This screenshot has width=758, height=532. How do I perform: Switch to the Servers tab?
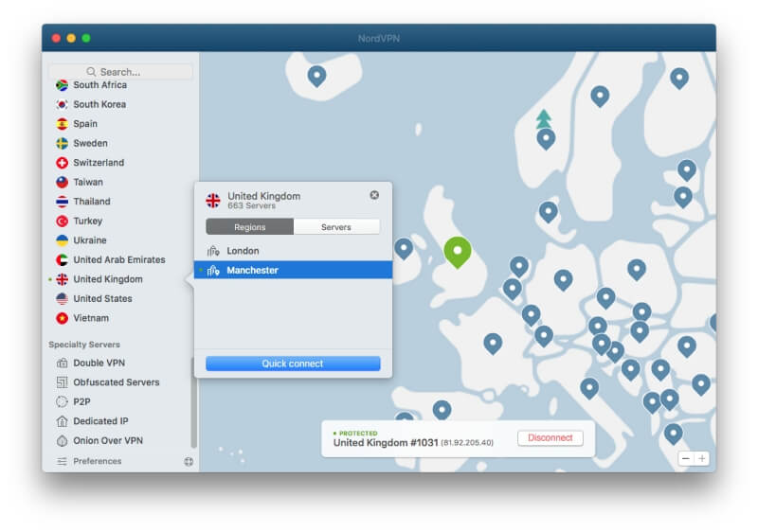point(336,227)
